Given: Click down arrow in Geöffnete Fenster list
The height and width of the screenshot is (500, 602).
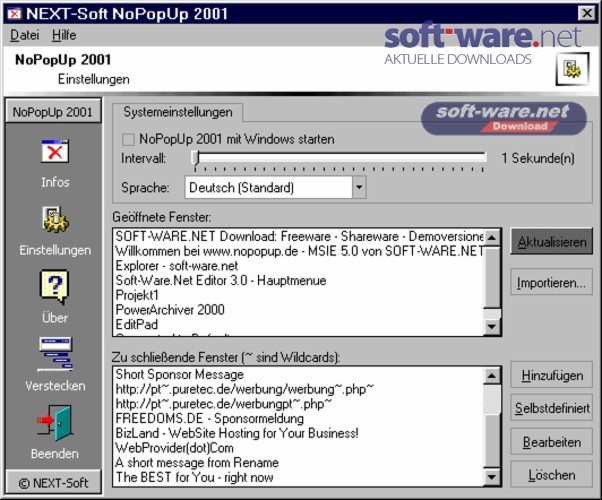Looking at the screenshot, I should (492, 327).
